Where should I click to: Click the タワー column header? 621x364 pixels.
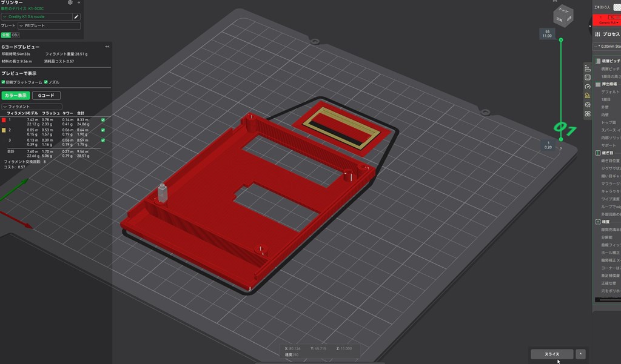coord(67,113)
